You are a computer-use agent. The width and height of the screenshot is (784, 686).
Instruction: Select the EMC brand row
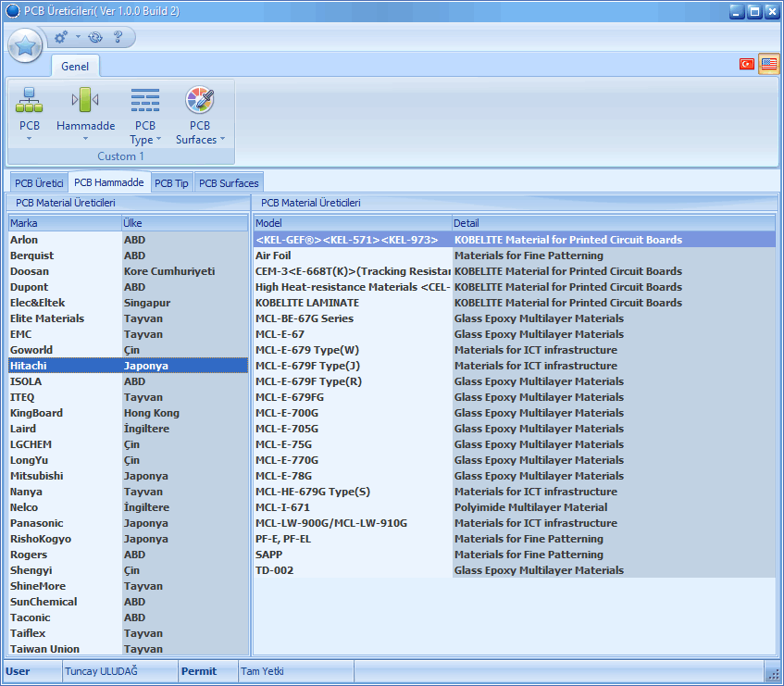pos(128,334)
